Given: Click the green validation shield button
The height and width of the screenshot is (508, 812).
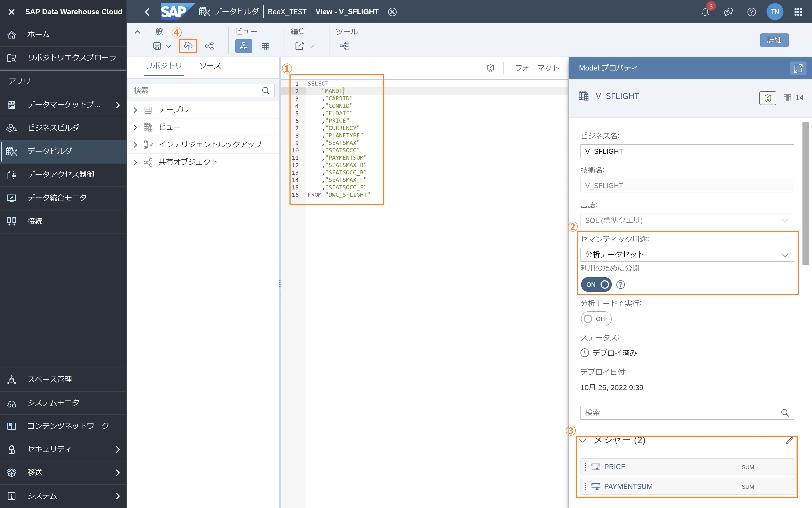Looking at the screenshot, I should 767,98.
